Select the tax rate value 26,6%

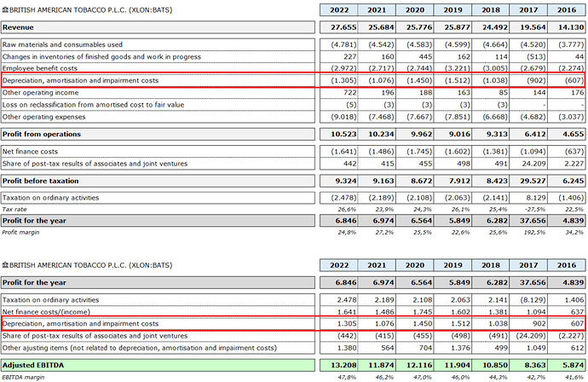tap(347, 210)
